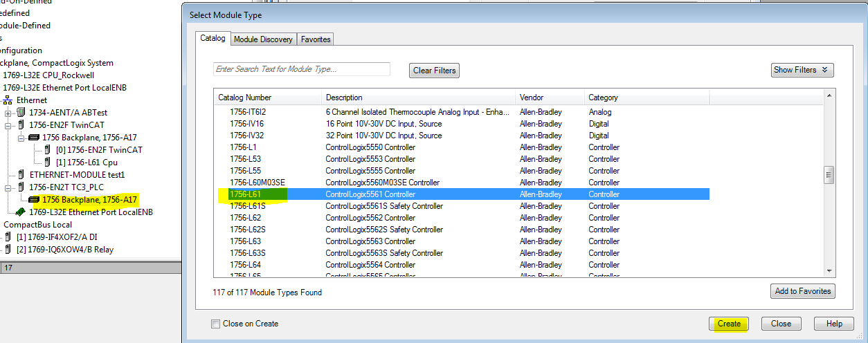Select the 1756-L55 catalog row
This screenshot has height=343, width=868.
462,171
